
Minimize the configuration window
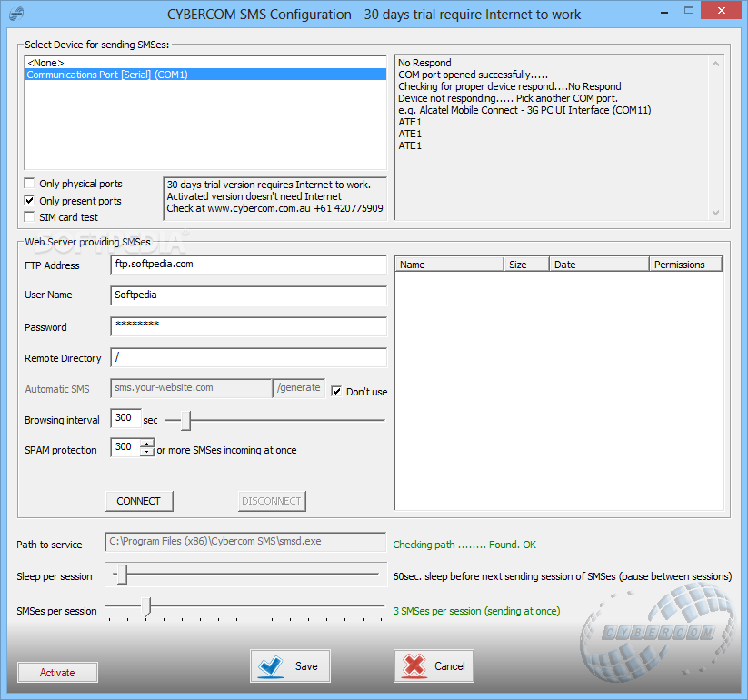pos(664,11)
